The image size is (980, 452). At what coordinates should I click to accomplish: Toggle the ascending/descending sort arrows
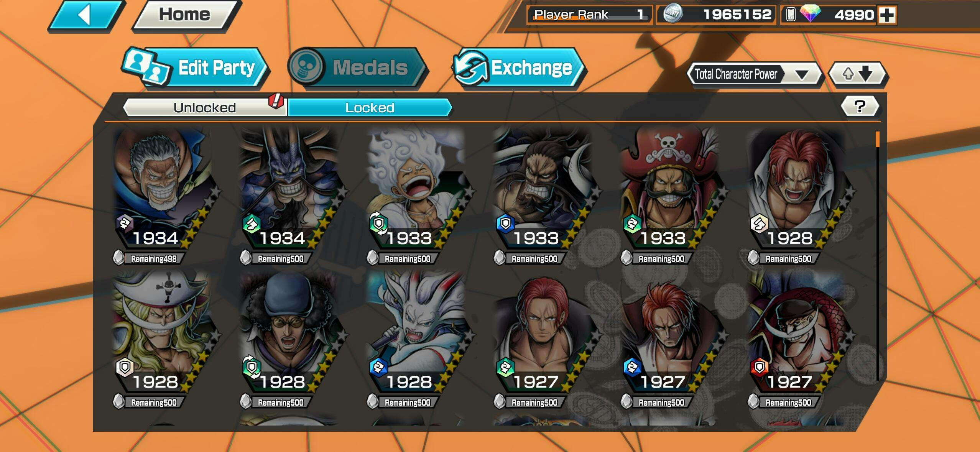click(858, 73)
